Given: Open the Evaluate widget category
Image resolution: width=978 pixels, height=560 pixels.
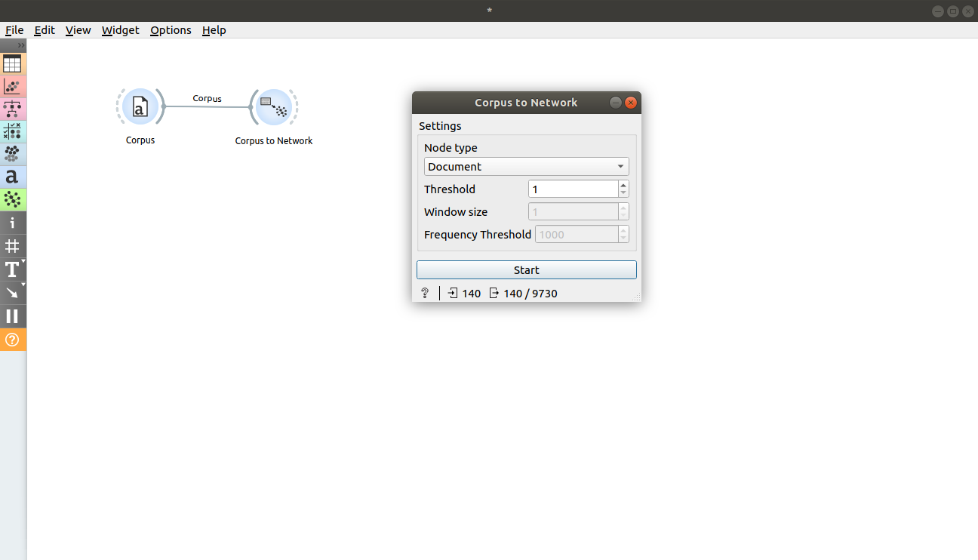Looking at the screenshot, I should click(12, 131).
